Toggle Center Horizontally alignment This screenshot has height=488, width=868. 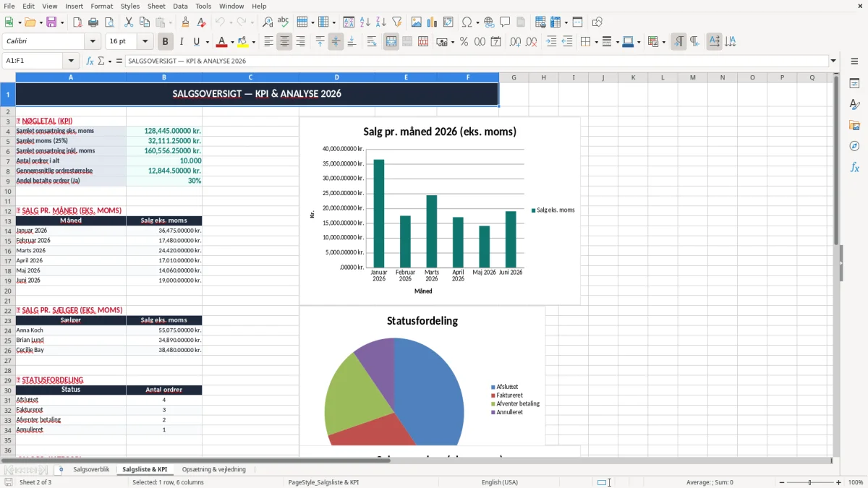click(284, 42)
